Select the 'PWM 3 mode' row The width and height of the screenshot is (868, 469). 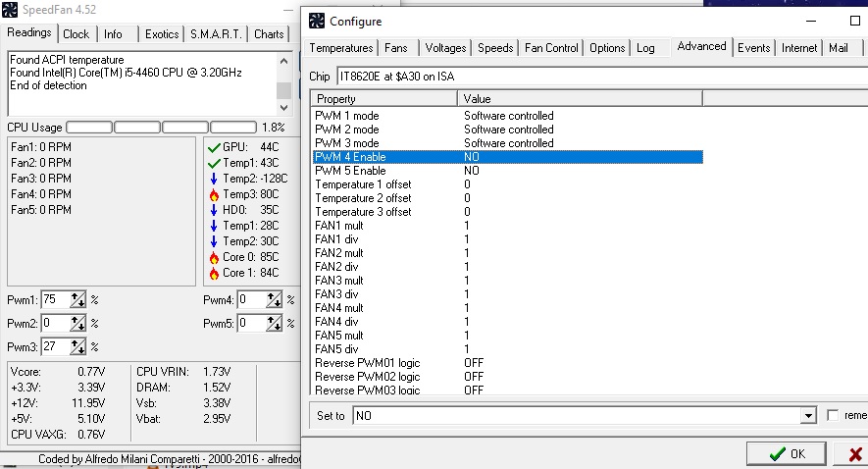click(x=508, y=143)
